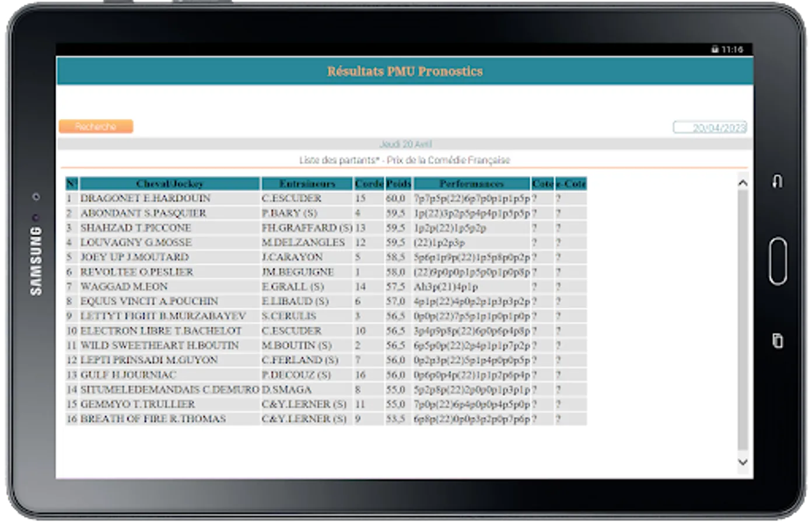
Task: Click trainer C.FERLAND (S)
Action: (300, 360)
